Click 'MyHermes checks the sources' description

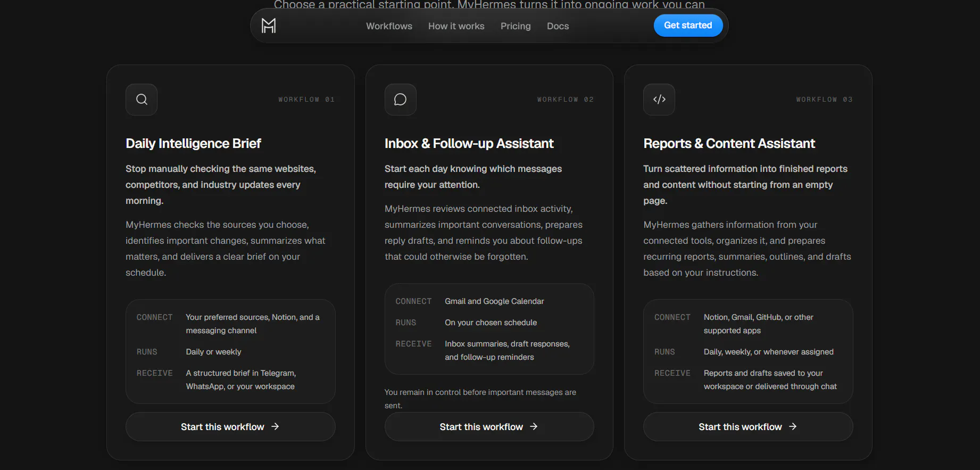[x=225, y=249]
